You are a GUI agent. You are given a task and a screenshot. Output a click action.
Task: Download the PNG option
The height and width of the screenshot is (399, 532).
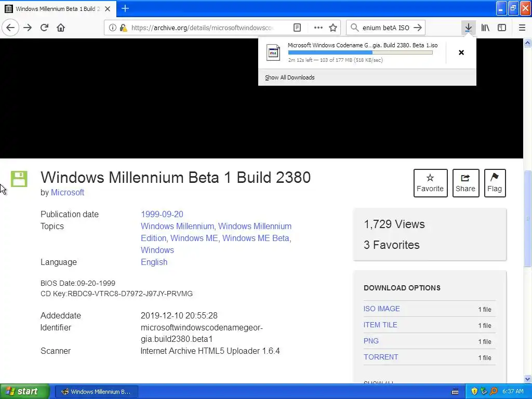click(x=371, y=341)
